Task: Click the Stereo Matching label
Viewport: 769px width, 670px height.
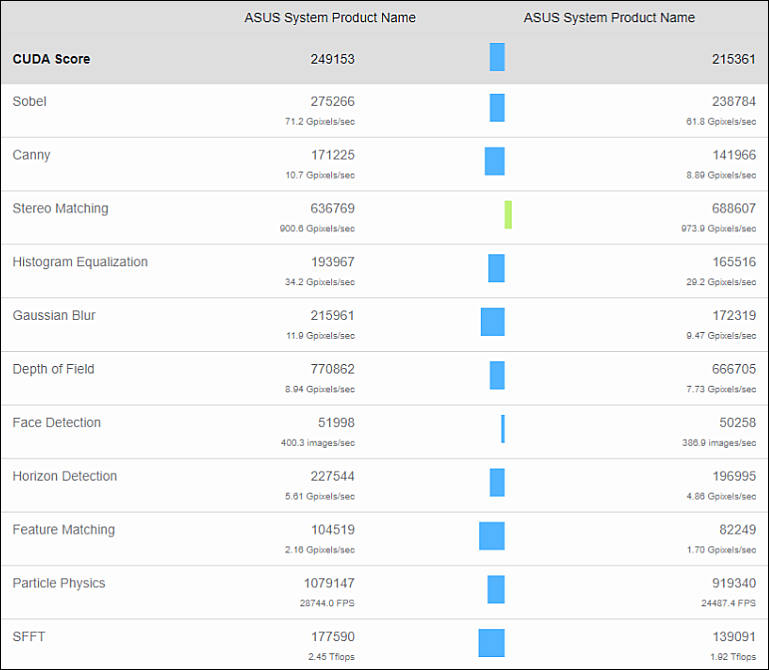Action: [x=60, y=208]
